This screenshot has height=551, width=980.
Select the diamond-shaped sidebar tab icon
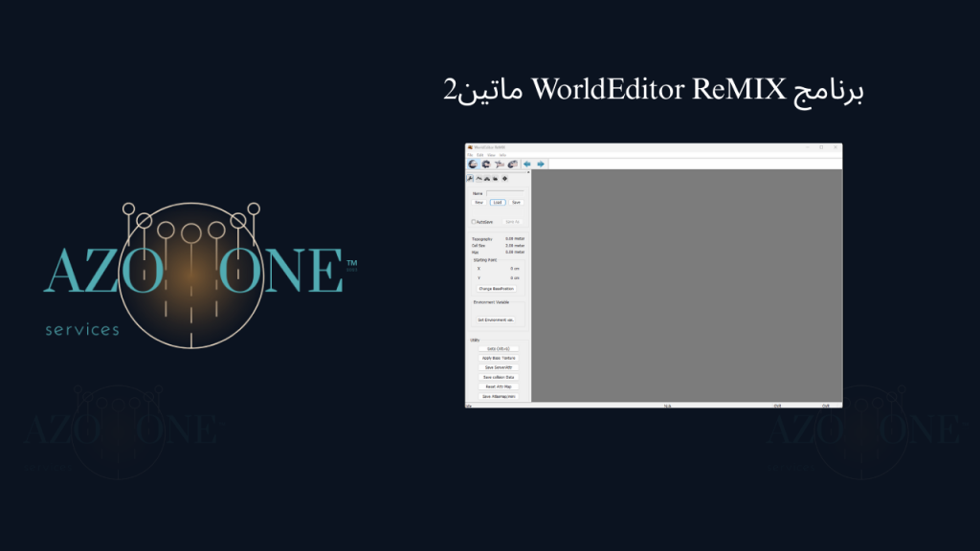(505, 178)
